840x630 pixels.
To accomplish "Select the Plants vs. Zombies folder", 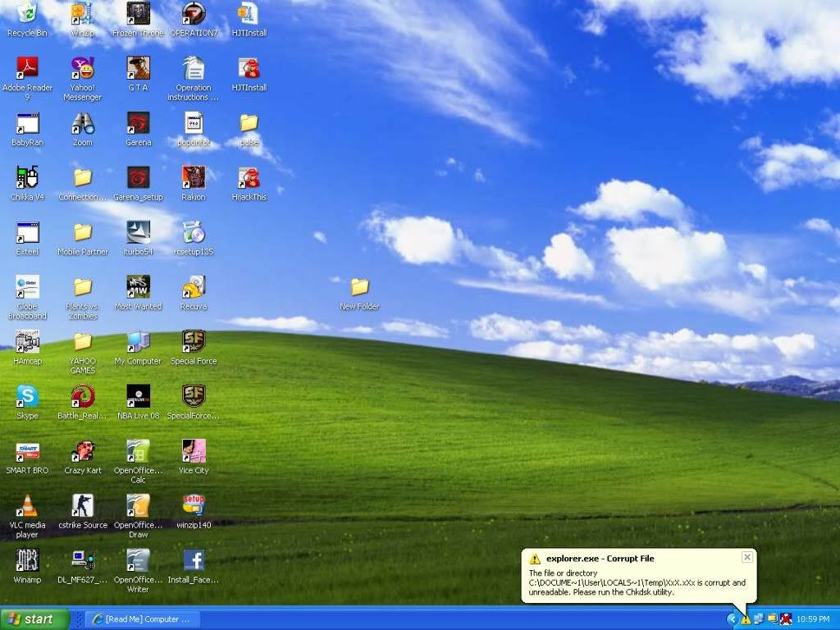I will point(83,298).
